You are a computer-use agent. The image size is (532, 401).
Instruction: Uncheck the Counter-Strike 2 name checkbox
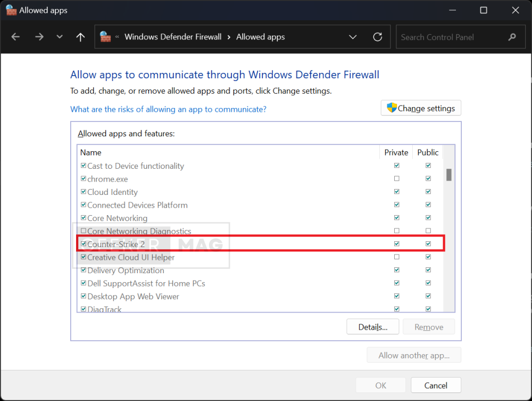pos(84,243)
